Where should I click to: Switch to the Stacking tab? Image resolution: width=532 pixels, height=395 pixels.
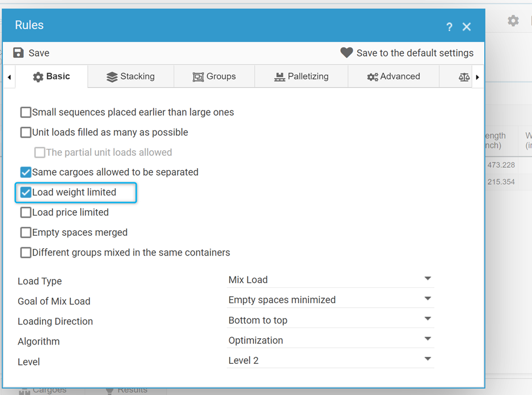130,77
